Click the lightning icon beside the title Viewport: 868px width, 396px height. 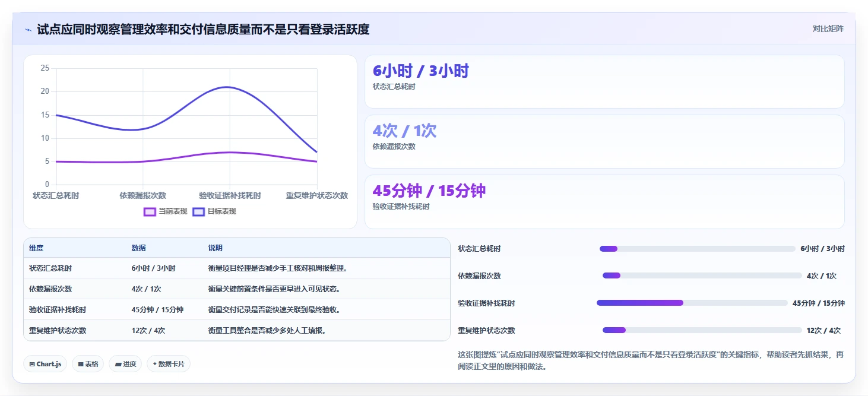point(28,29)
